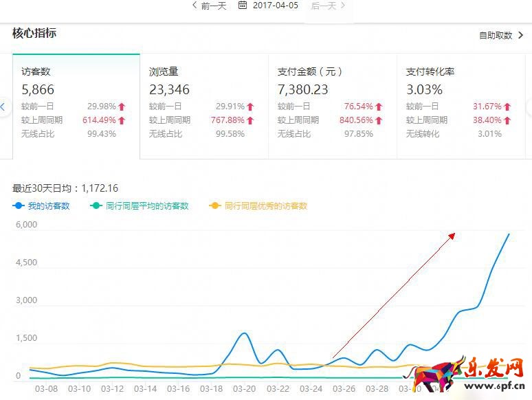The image size is (532, 400).
Task: Click the red up arrow beside 767.88%
Action: [250, 120]
